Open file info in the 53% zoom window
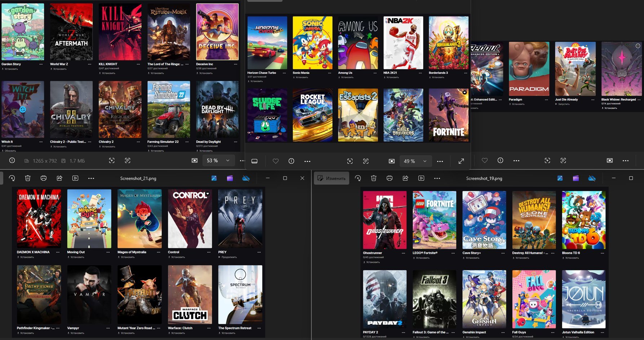The image size is (644, 340). click(x=12, y=161)
